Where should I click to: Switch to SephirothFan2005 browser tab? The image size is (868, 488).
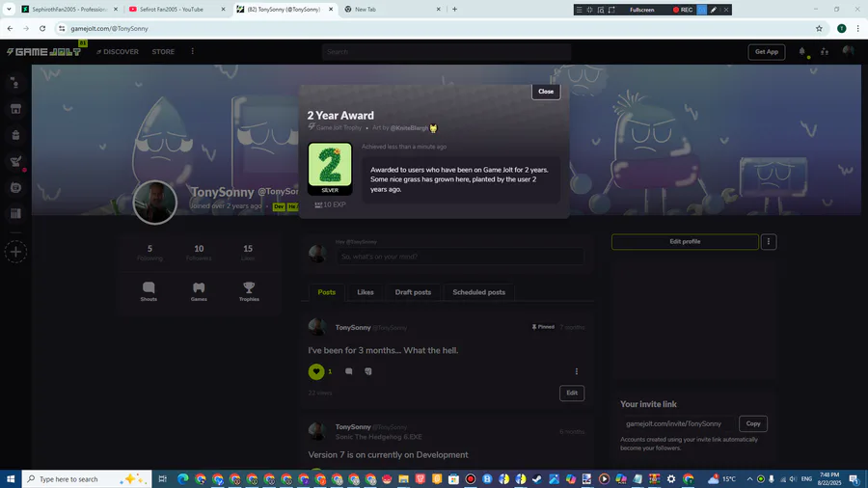[x=68, y=10]
